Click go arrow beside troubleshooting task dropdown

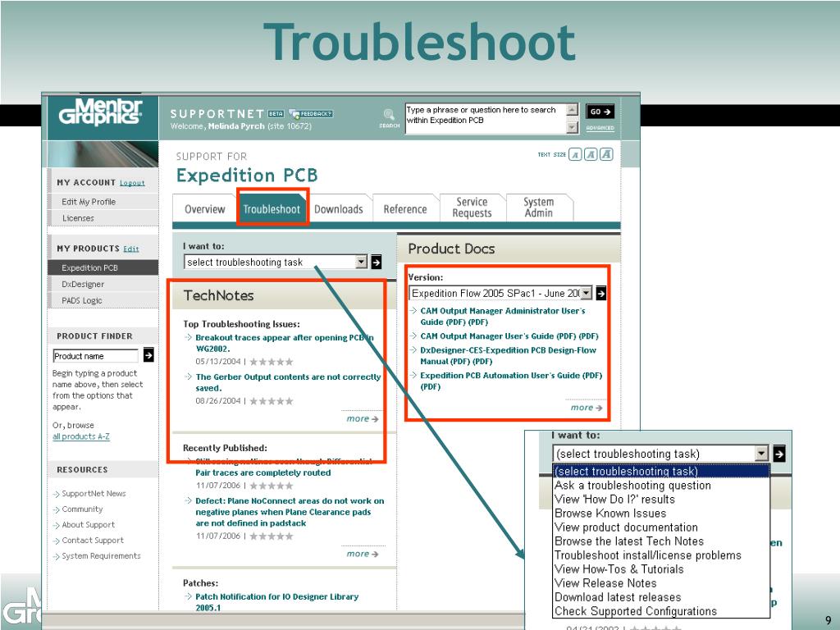click(x=376, y=262)
